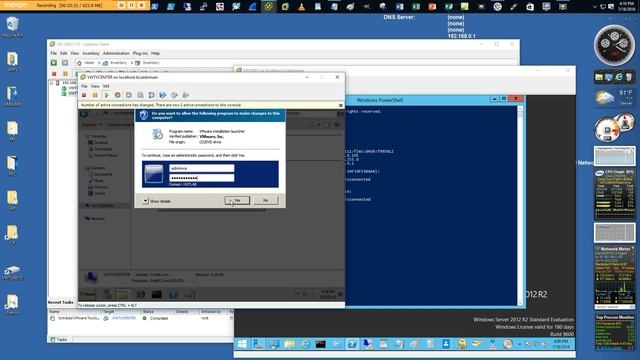Click Start button in guest Windows taskbar
Screen dimensions: 640x360
click(242, 344)
